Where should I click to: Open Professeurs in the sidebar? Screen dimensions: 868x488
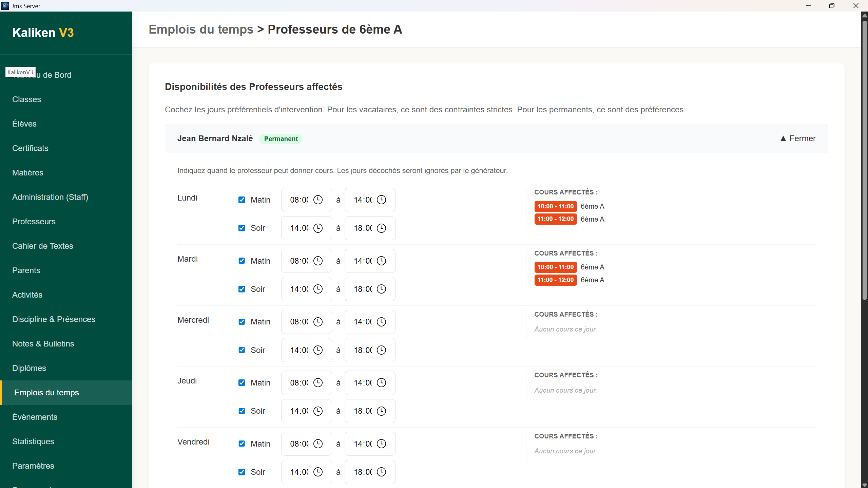coord(34,222)
